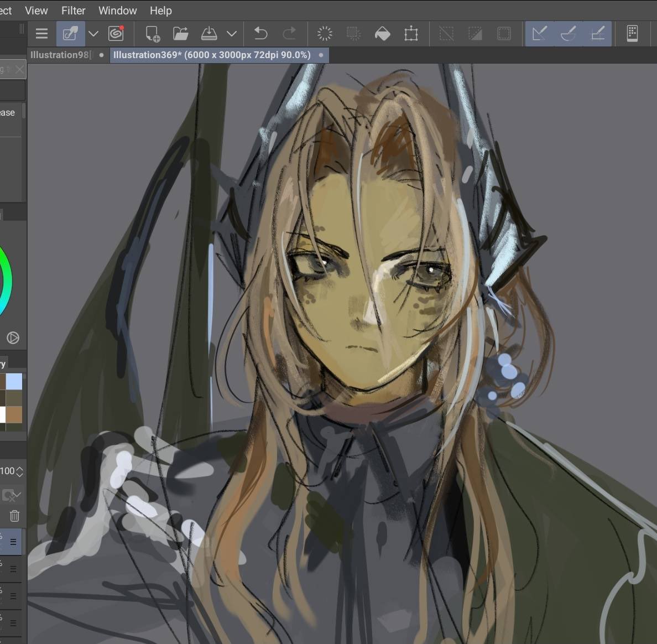Toggle Show Selection Border icon
This screenshot has height=644, width=657.
click(504, 34)
